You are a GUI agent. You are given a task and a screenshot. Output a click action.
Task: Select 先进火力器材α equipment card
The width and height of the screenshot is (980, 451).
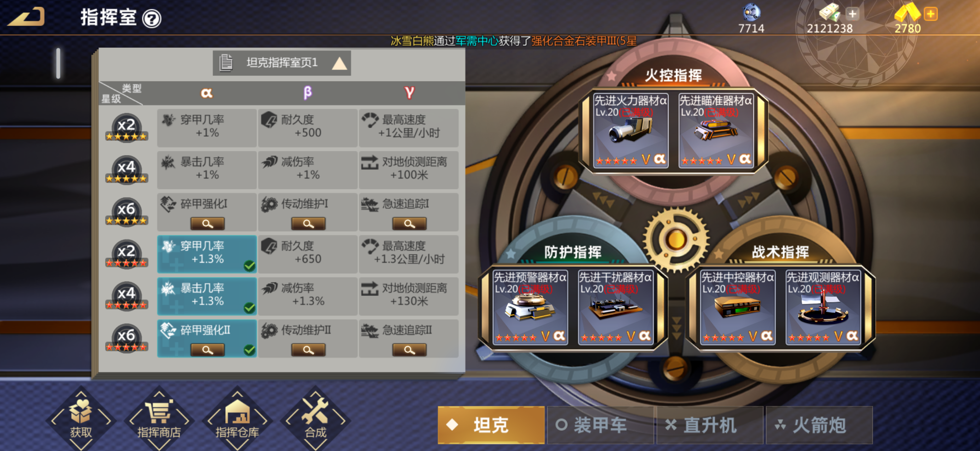(x=631, y=131)
